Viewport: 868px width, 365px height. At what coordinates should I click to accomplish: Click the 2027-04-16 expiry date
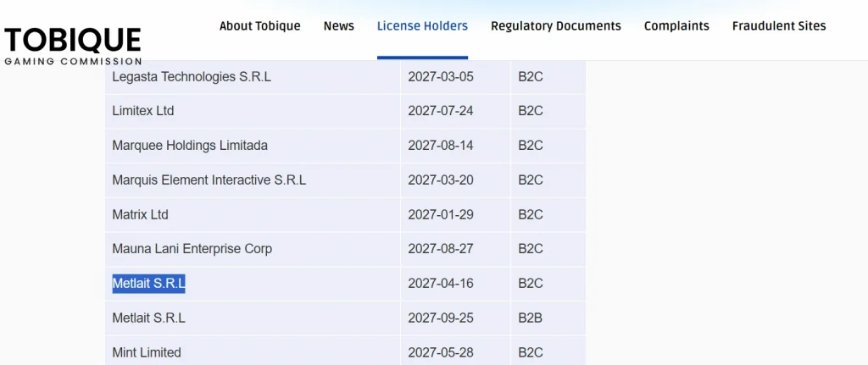pos(441,283)
